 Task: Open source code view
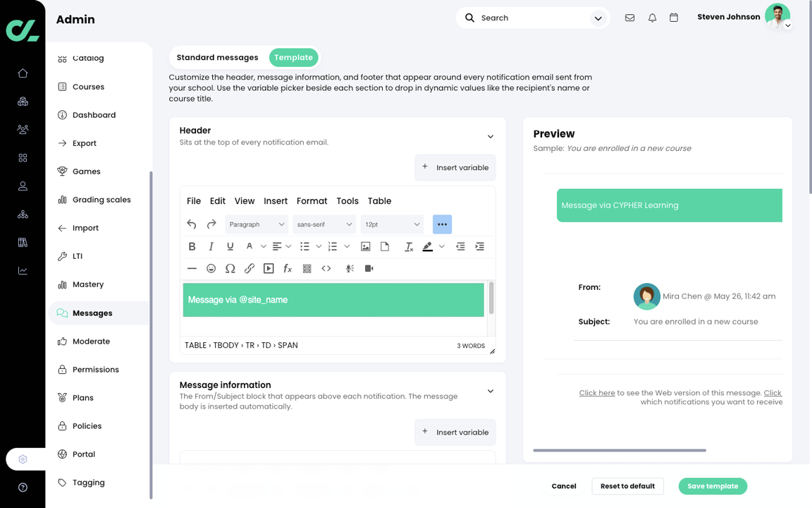(326, 269)
